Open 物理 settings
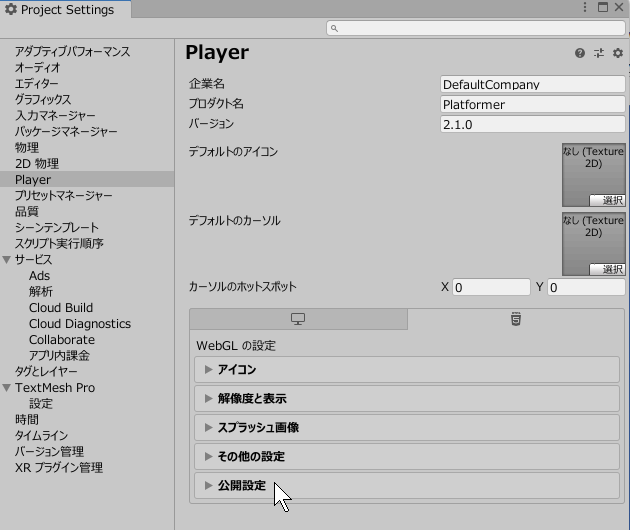630x530 pixels. coord(27,147)
